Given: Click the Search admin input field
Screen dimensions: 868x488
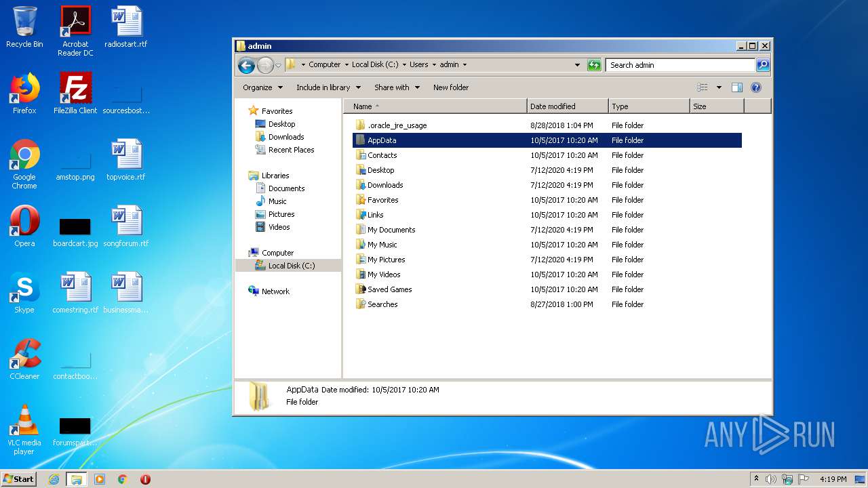Looking at the screenshot, I should pyautogui.click(x=679, y=65).
